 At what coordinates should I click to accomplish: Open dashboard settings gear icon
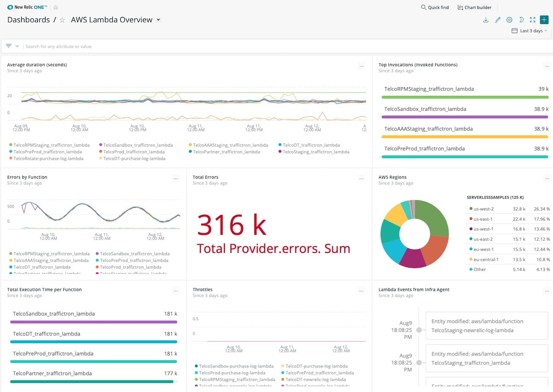point(509,20)
